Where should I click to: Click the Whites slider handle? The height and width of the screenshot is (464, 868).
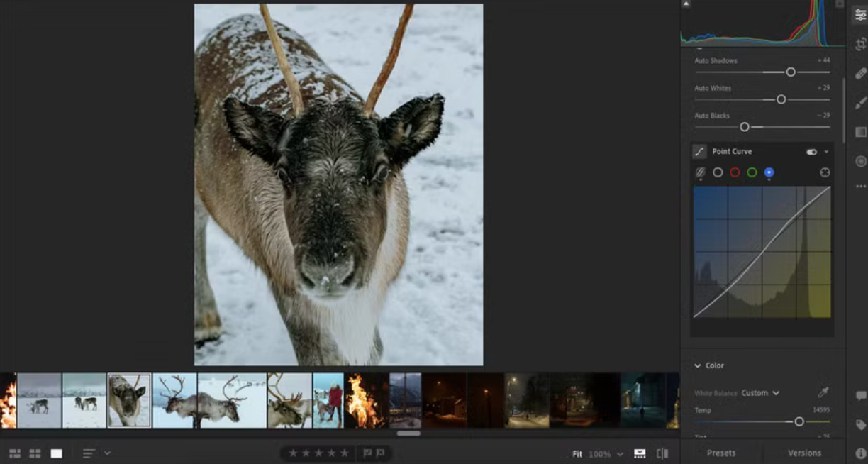pyautogui.click(x=781, y=99)
